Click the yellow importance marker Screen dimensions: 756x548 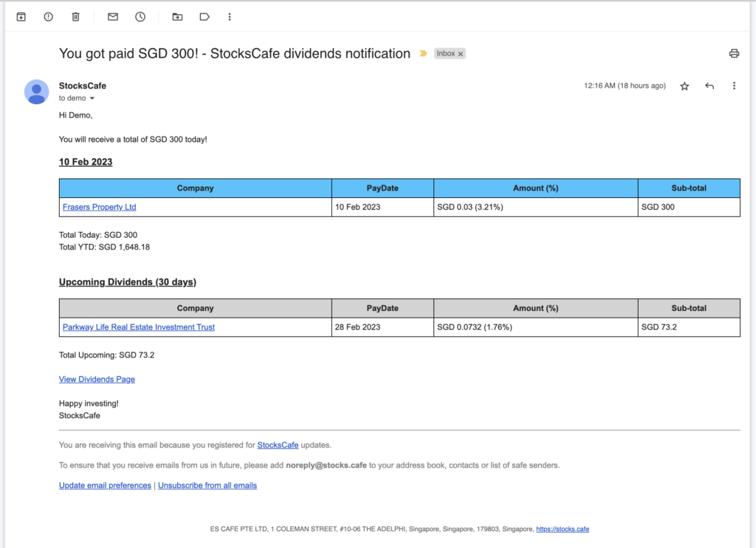(x=423, y=54)
